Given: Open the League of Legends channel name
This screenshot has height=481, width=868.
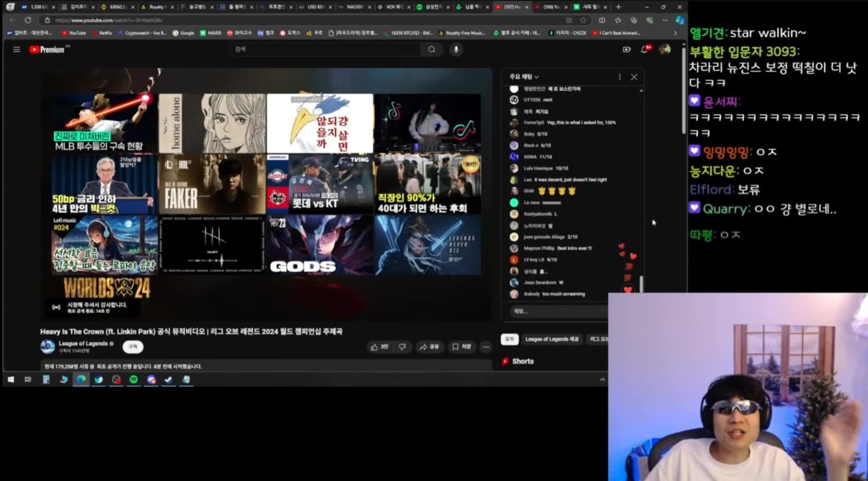Looking at the screenshot, I should click(x=83, y=343).
